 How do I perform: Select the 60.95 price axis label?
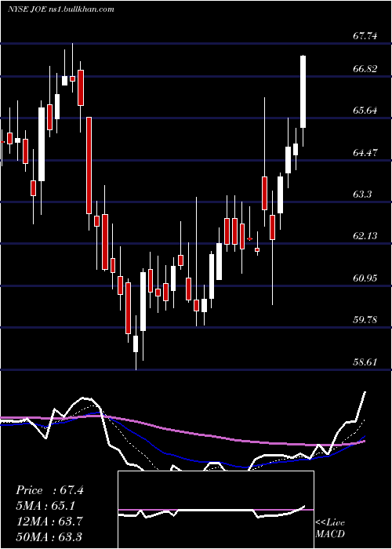coord(365,278)
